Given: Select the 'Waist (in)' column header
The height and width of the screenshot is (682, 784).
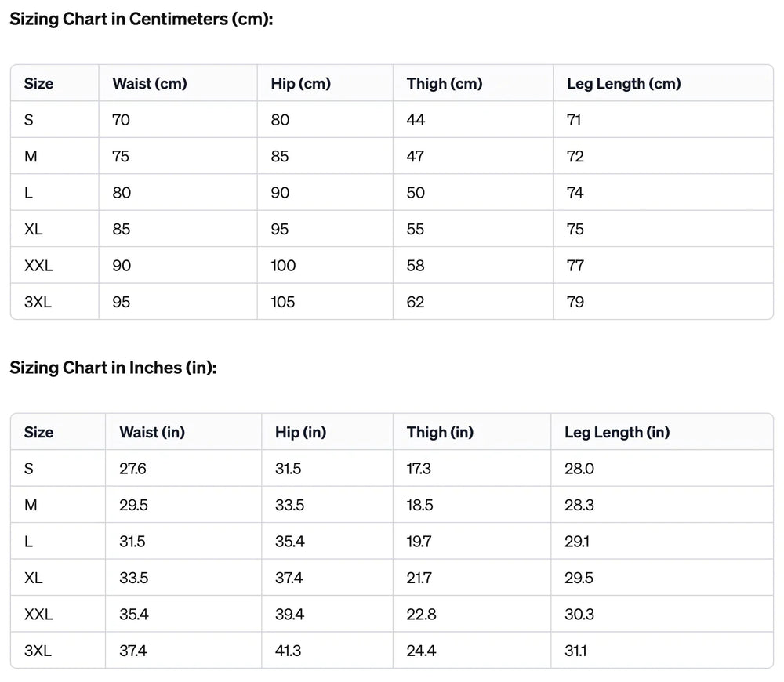Looking at the screenshot, I should [x=152, y=432].
